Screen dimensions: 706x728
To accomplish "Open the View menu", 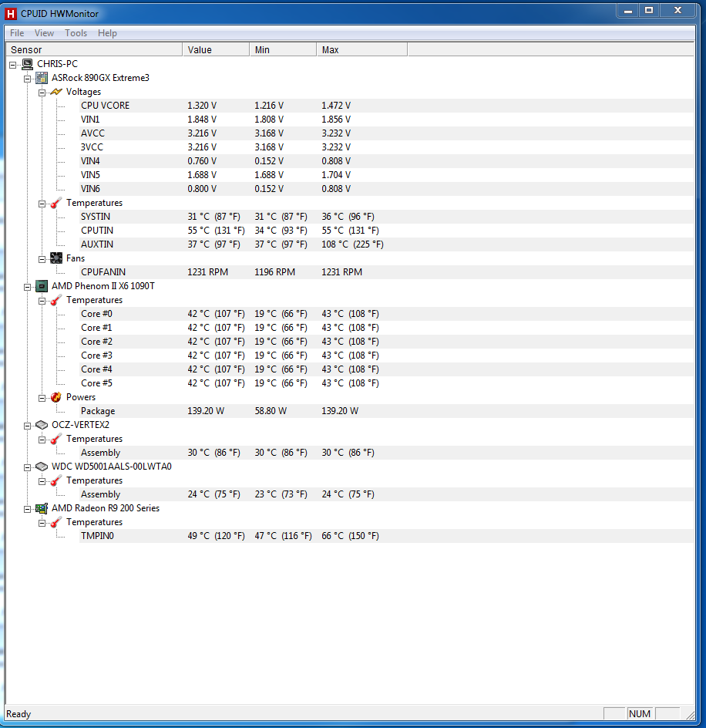I will click(x=44, y=33).
